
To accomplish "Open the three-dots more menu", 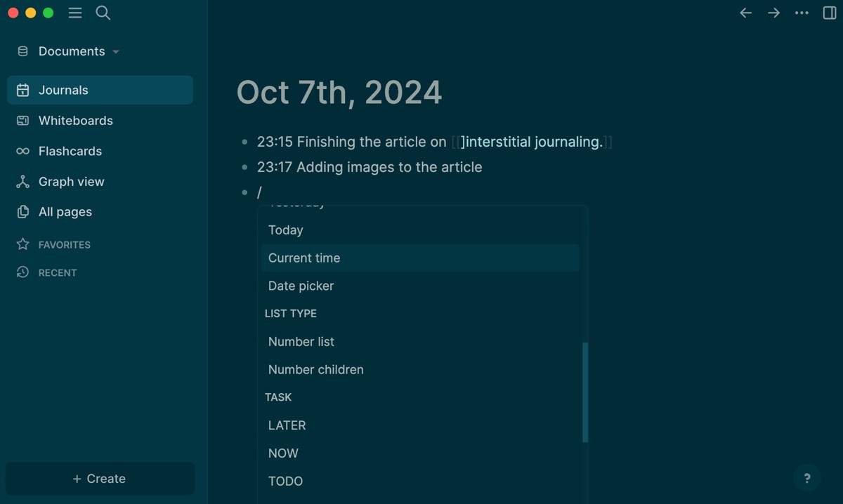I will point(802,13).
